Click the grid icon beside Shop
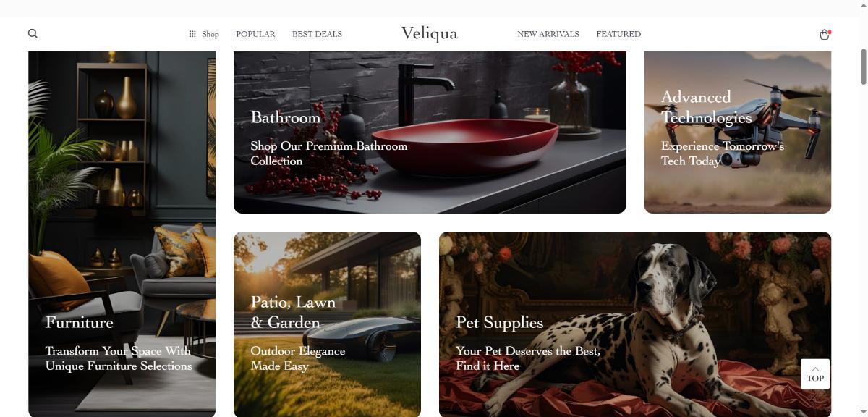The height and width of the screenshot is (417, 868). click(x=192, y=34)
